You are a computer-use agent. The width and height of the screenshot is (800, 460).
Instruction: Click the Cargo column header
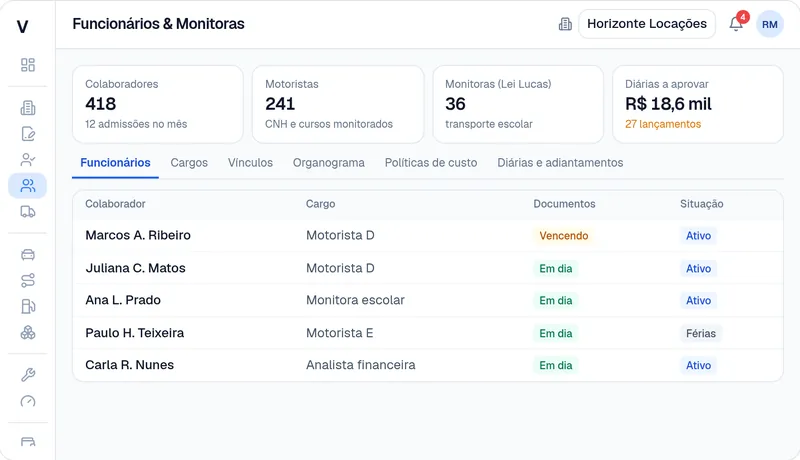click(320, 203)
